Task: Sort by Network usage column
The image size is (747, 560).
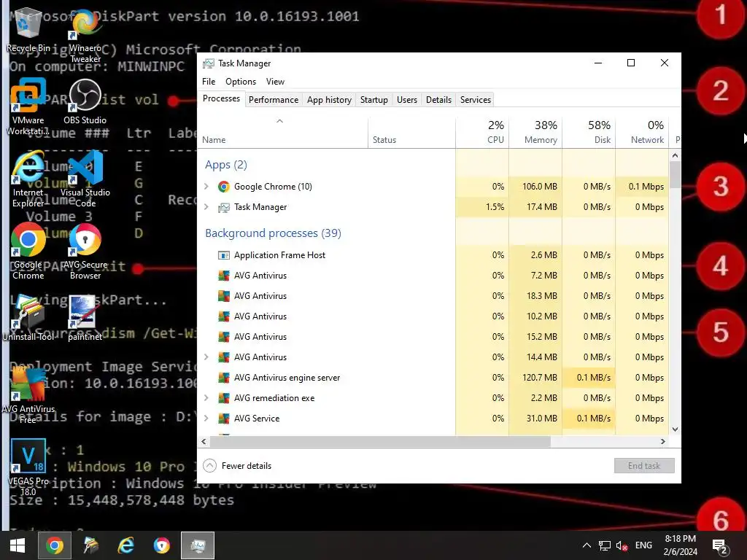Action: (642, 133)
